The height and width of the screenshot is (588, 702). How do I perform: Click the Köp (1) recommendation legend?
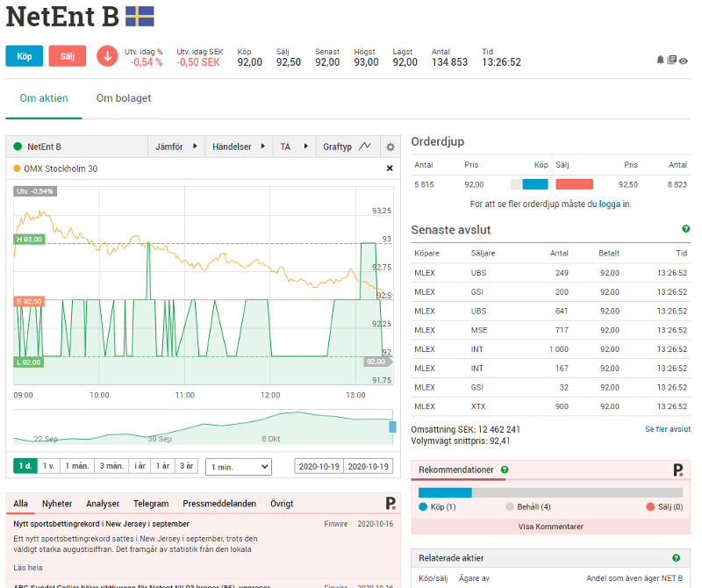(437, 507)
